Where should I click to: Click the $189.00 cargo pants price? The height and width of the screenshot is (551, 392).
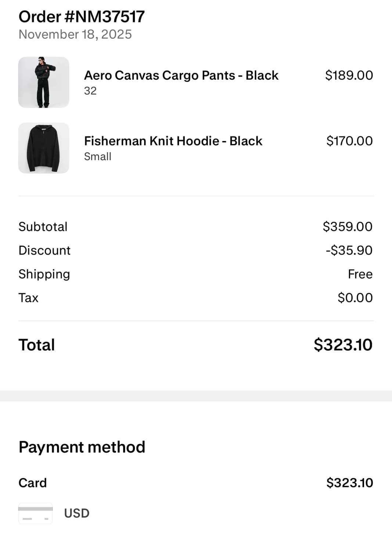[x=349, y=75]
